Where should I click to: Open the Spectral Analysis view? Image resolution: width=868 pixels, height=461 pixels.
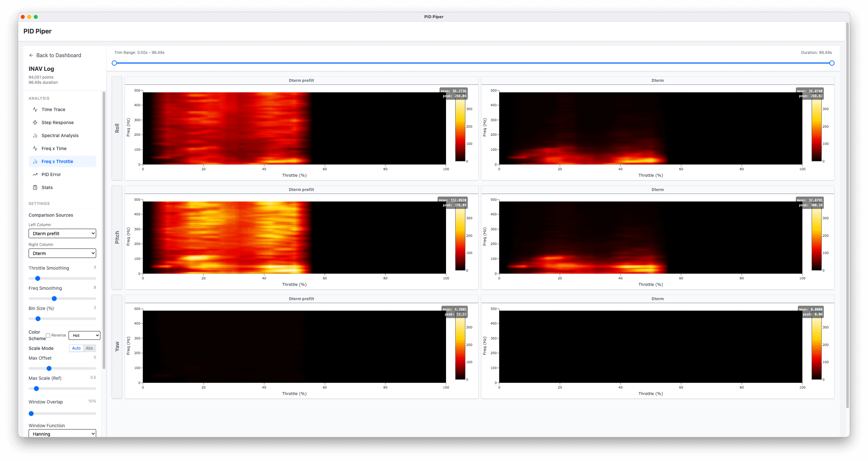[x=60, y=135]
